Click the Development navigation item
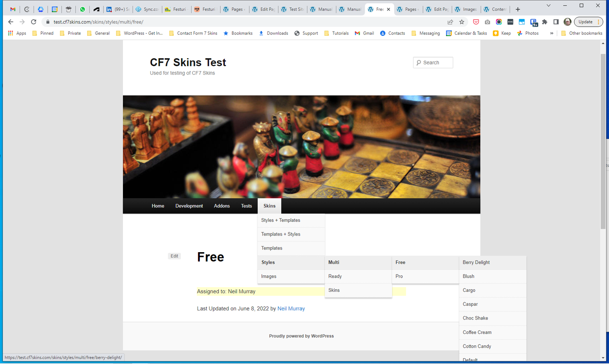This screenshot has height=364, width=609. (x=189, y=206)
